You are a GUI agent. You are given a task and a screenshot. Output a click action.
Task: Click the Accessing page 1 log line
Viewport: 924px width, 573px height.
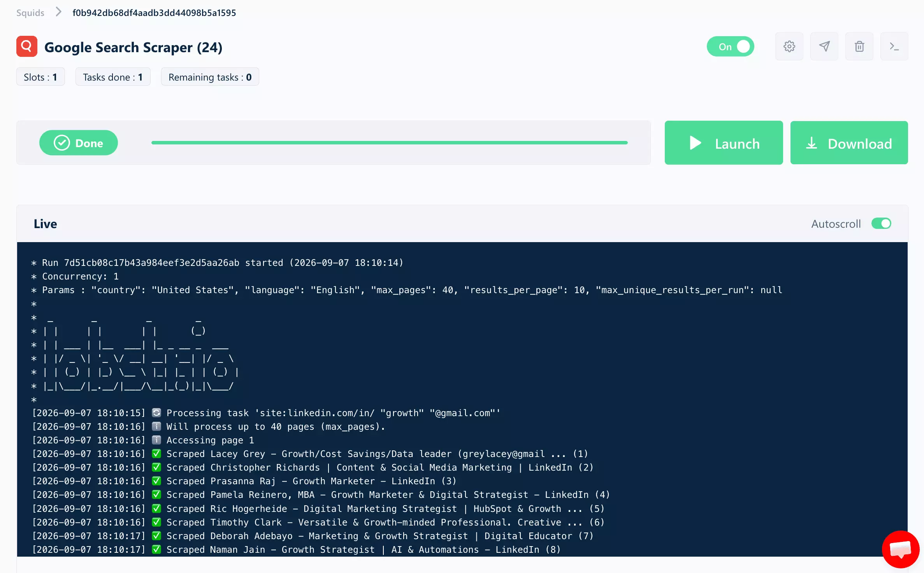(x=143, y=440)
